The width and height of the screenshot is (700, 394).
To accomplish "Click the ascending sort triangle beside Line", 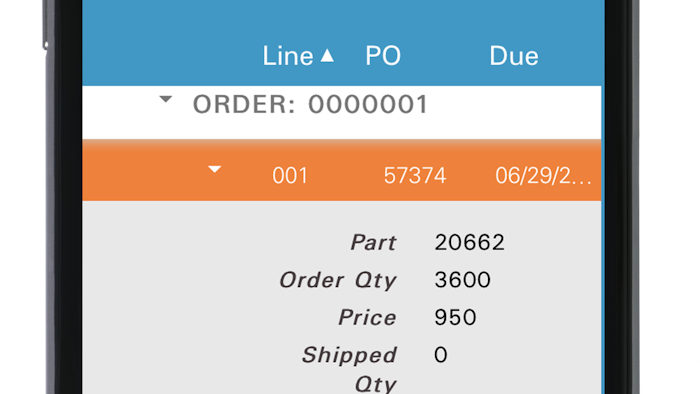I will pos(327,55).
